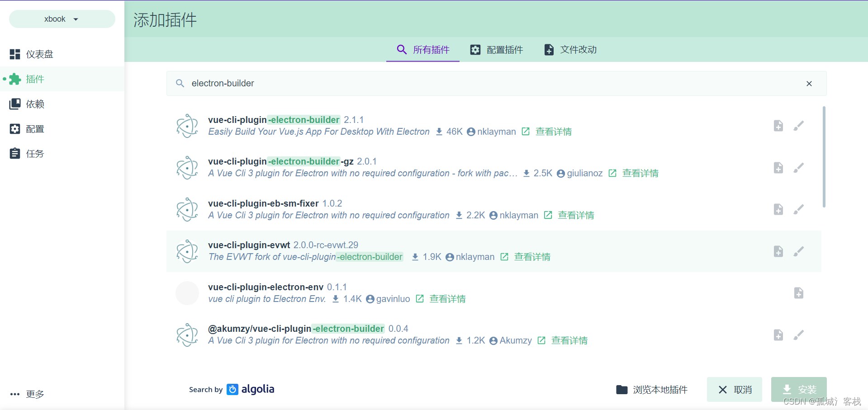Image resolution: width=868 pixels, height=410 pixels.
Task: Click the gavinluo author name
Action: pos(393,299)
